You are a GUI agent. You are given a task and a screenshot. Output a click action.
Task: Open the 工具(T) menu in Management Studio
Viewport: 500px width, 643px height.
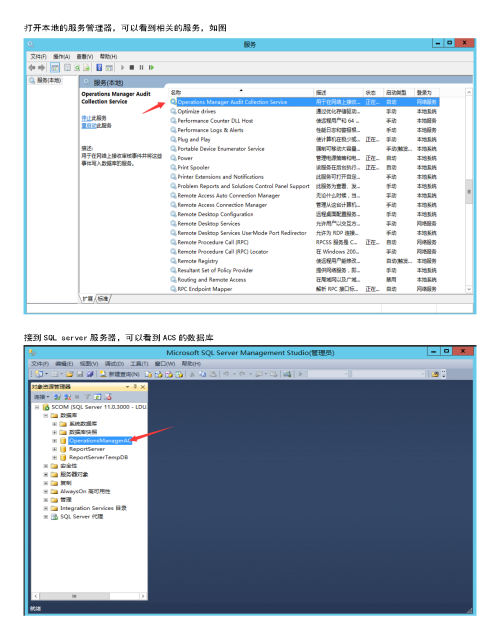click(x=139, y=364)
